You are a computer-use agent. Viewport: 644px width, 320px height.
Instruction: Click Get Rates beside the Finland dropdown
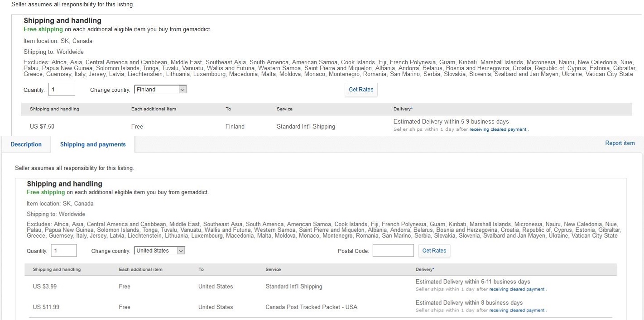coord(360,90)
